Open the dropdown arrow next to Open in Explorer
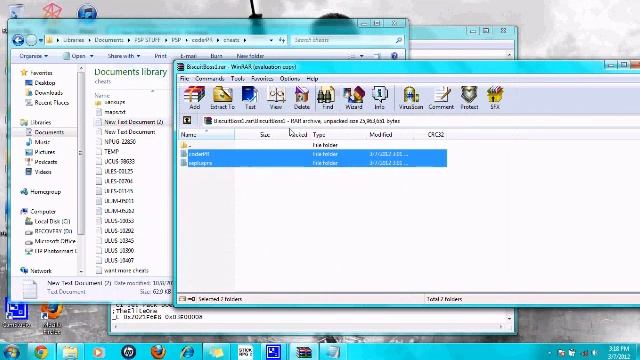 [x=92, y=56]
